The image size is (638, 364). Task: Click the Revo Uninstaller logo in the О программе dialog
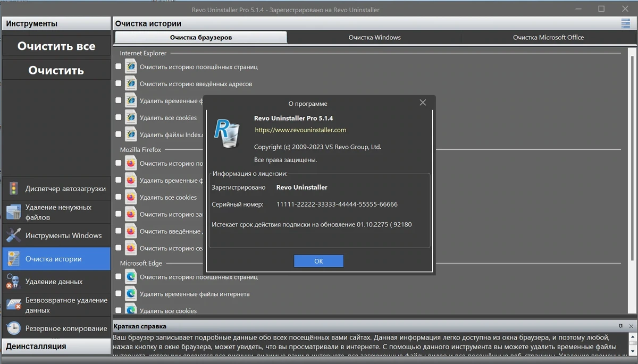point(228,133)
